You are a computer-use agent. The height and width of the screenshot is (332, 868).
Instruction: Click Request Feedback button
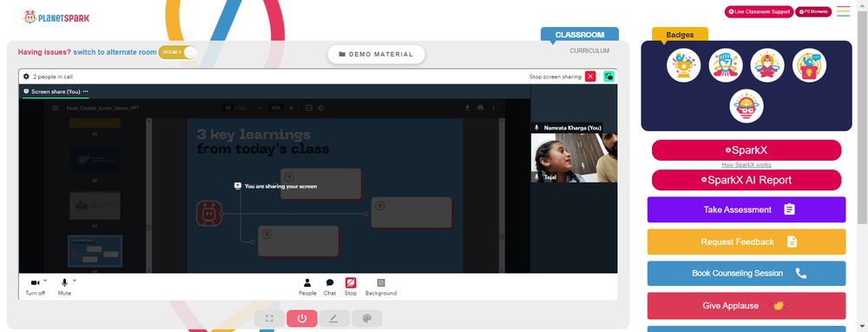click(x=746, y=242)
